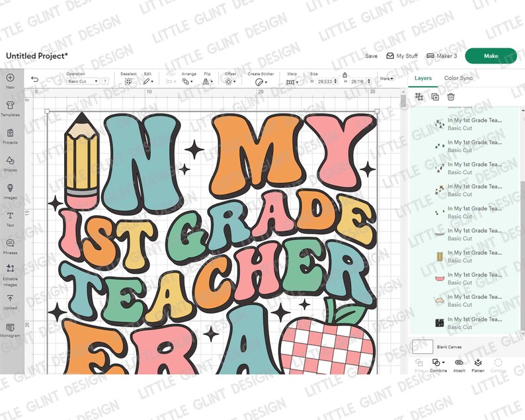Click the height size input field
The height and width of the screenshot is (420, 525).
[x=357, y=81]
